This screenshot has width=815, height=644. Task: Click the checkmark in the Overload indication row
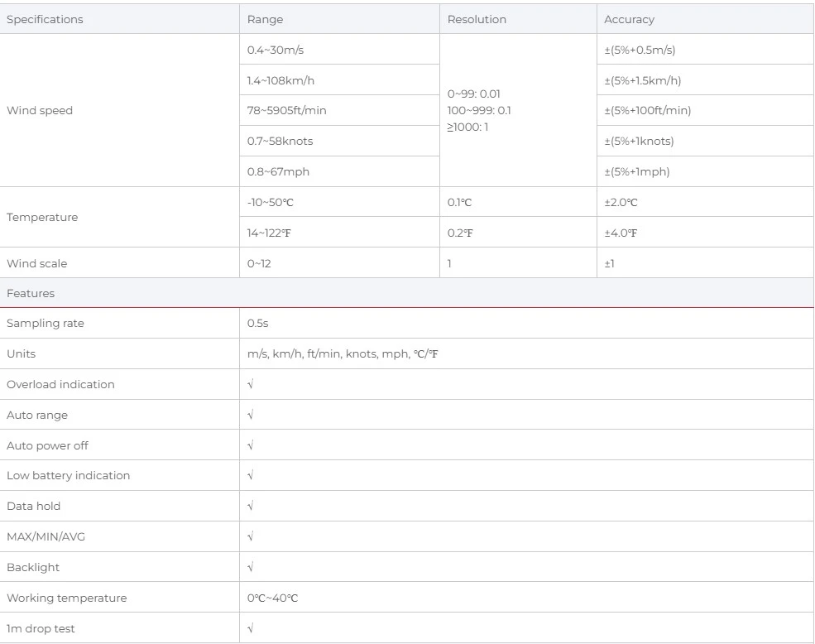pos(250,385)
